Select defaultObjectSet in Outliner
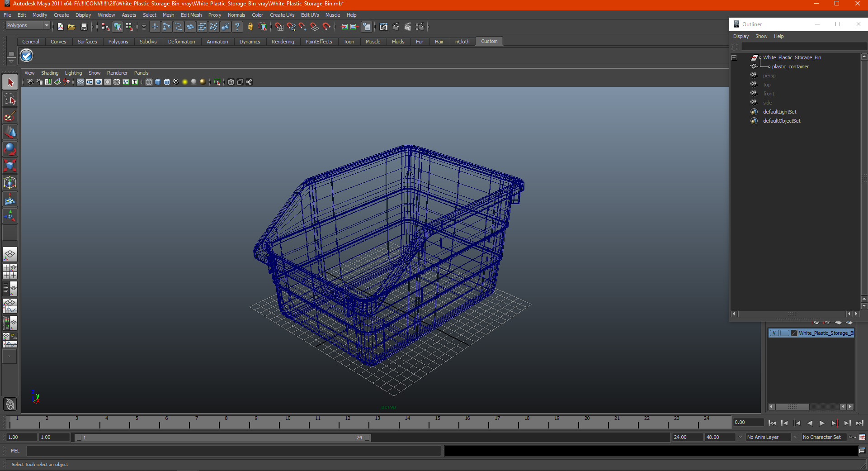This screenshot has height=471, width=868. 782,121
